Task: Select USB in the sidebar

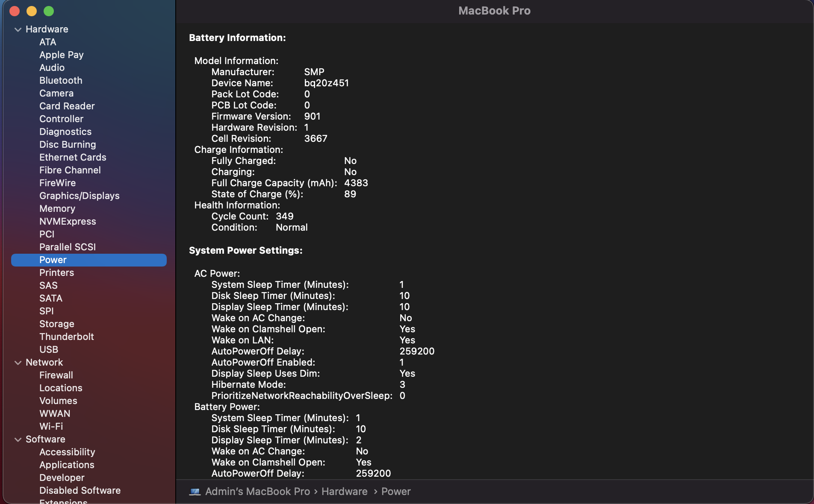Action: pyautogui.click(x=49, y=349)
